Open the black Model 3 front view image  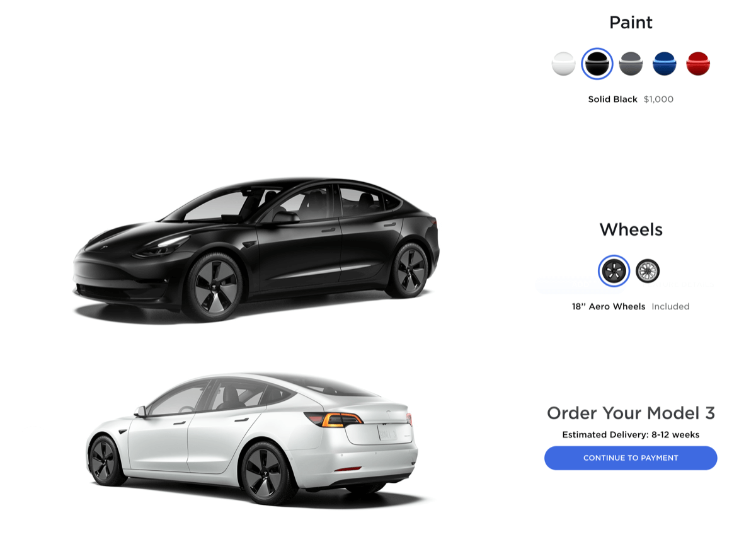[x=256, y=249]
